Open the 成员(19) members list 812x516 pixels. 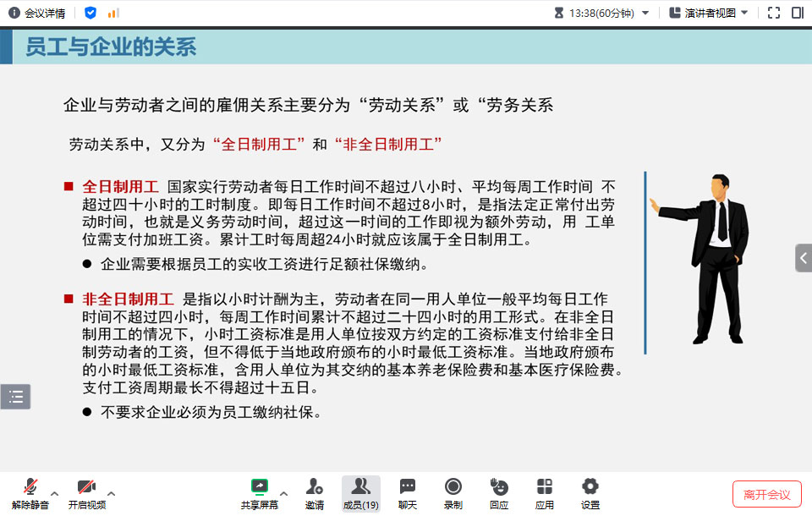[x=361, y=494]
